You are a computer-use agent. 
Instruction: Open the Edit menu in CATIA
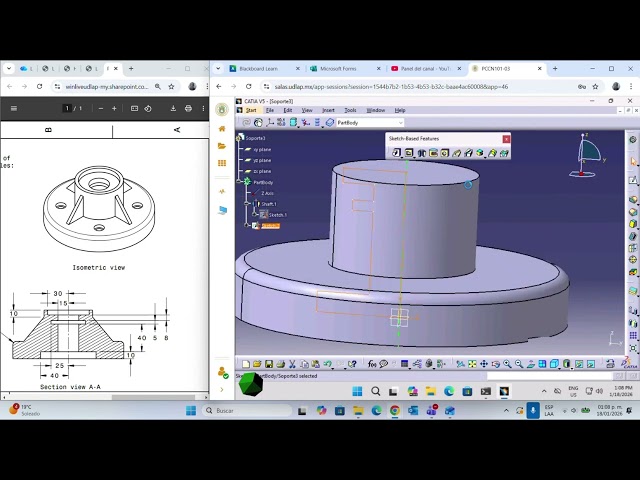click(288, 110)
